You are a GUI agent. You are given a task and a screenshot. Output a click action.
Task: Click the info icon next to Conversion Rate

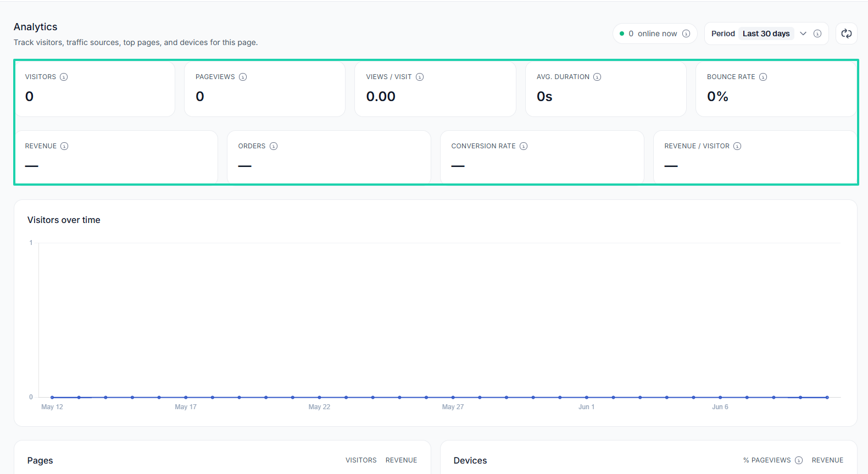click(524, 146)
